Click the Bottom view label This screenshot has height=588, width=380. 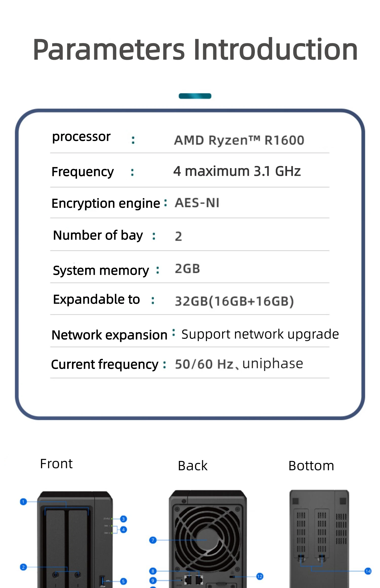(x=311, y=466)
